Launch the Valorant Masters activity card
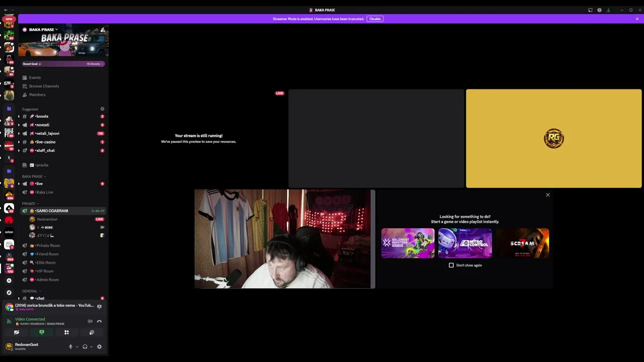The image size is (644, 362). pyautogui.click(x=408, y=243)
